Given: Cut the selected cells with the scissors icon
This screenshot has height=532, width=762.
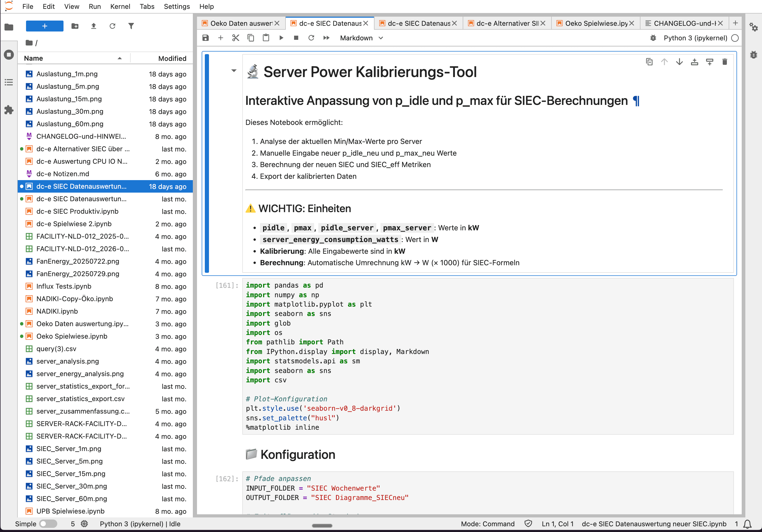Looking at the screenshot, I should (236, 38).
